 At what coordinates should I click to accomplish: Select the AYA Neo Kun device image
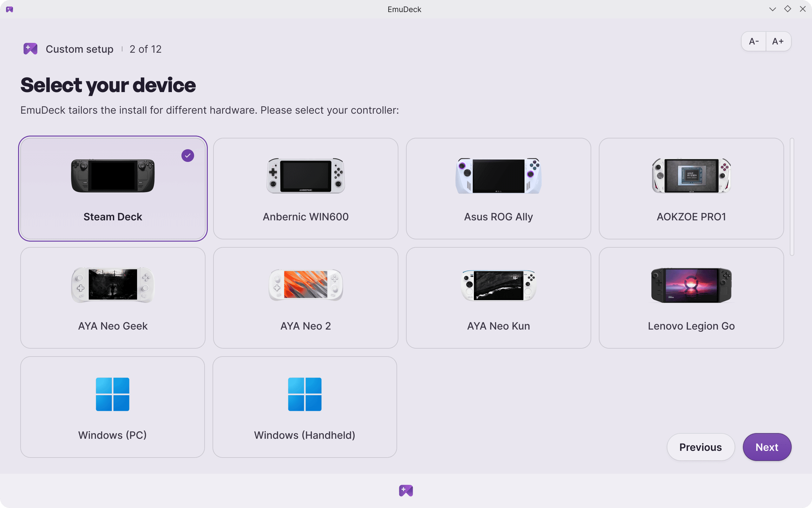coord(498,285)
